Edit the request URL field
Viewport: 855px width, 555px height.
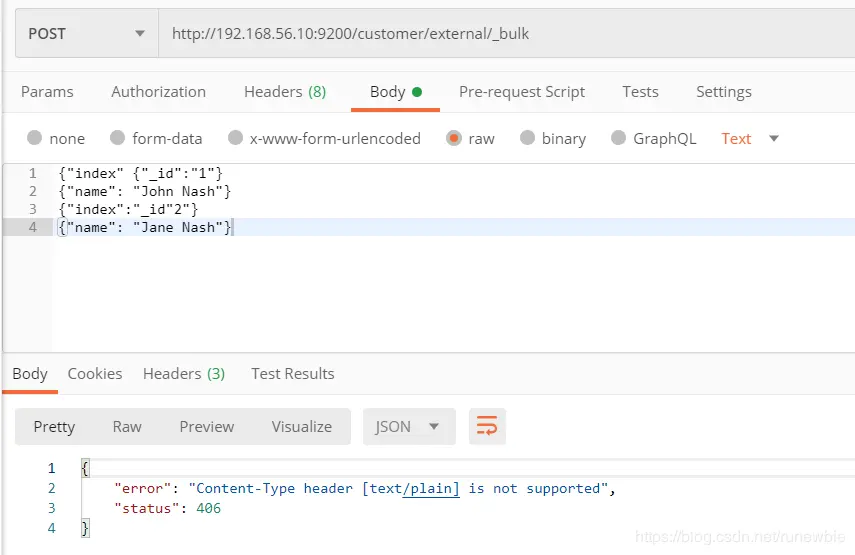pos(507,33)
